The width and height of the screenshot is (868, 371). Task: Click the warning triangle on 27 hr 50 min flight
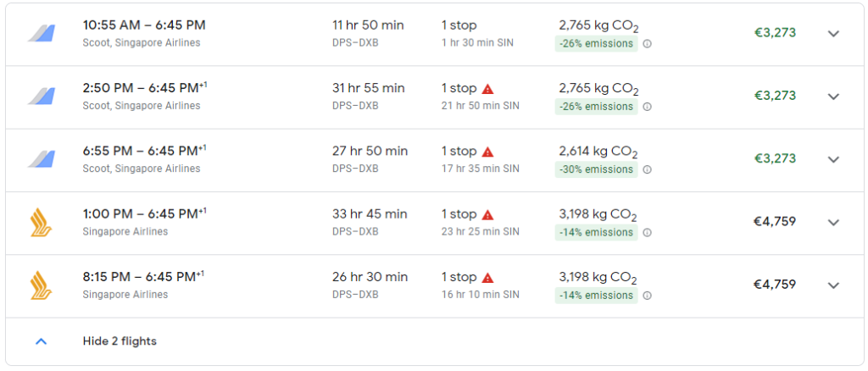coord(487,152)
